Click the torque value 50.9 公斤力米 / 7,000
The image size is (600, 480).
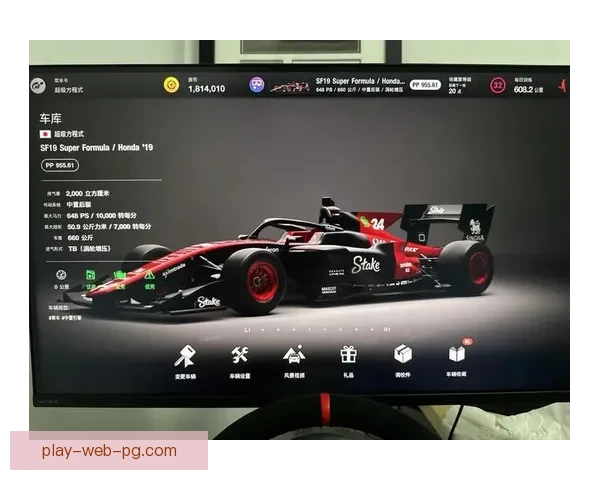point(109,227)
